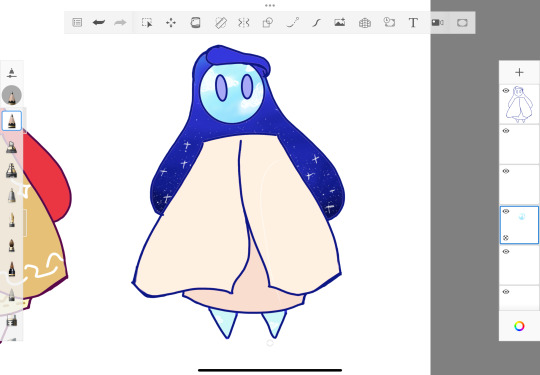Toggle full-screen UI rectangle icon
Image resolution: width=540 pixels, height=375 pixels.
462,23
